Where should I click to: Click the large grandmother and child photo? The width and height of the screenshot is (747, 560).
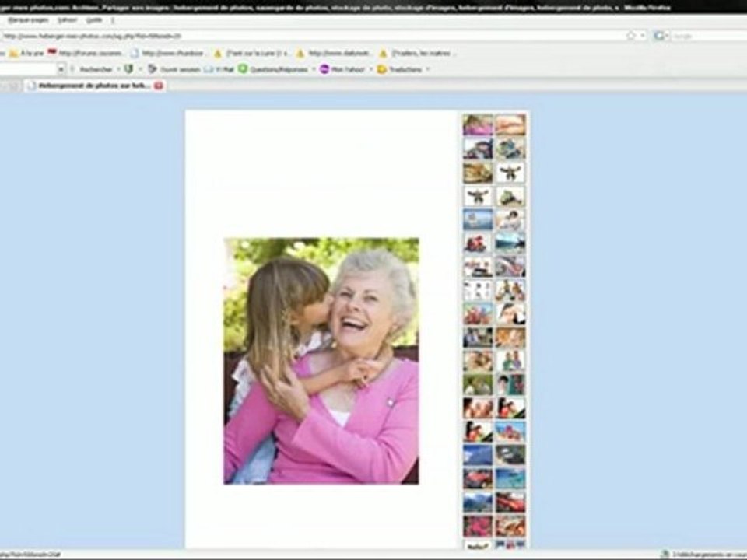coord(321,361)
